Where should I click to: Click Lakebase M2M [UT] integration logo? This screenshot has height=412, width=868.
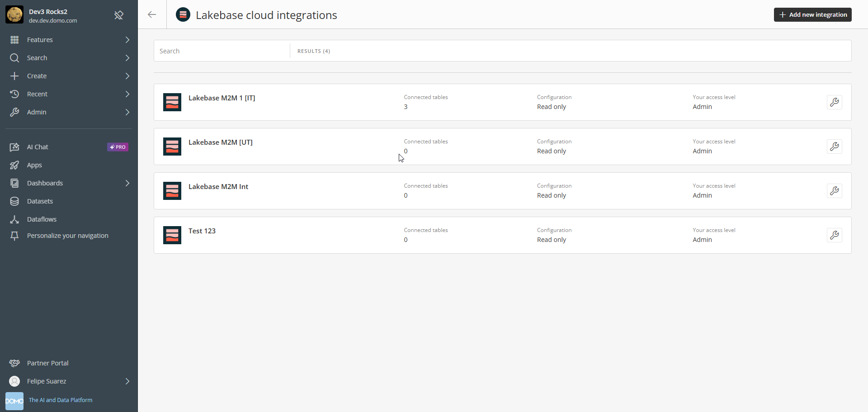(x=172, y=147)
